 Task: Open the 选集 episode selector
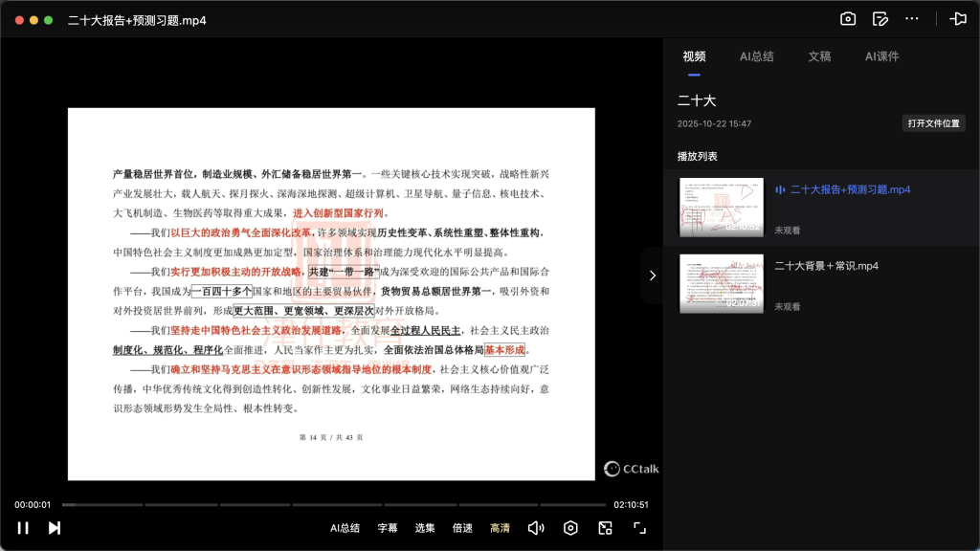click(424, 527)
